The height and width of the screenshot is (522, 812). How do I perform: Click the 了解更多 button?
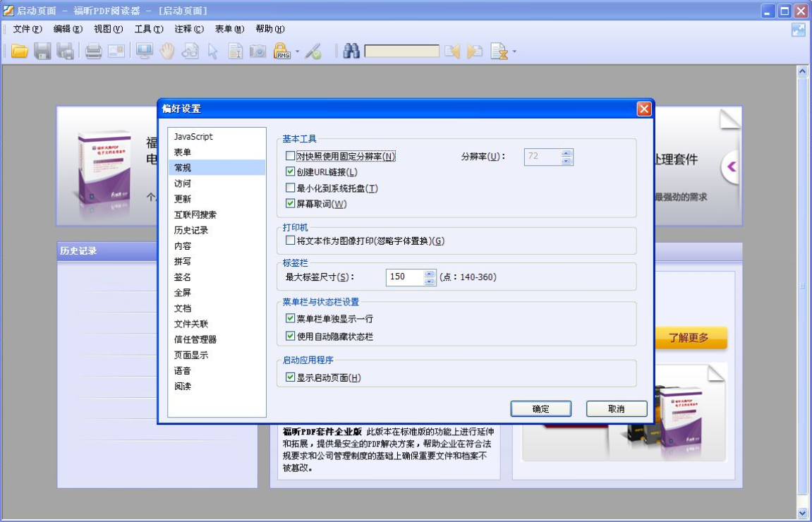click(689, 338)
